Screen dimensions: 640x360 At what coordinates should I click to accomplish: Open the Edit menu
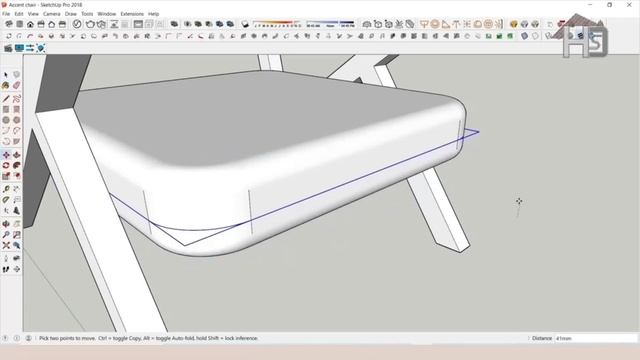[x=19, y=14]
